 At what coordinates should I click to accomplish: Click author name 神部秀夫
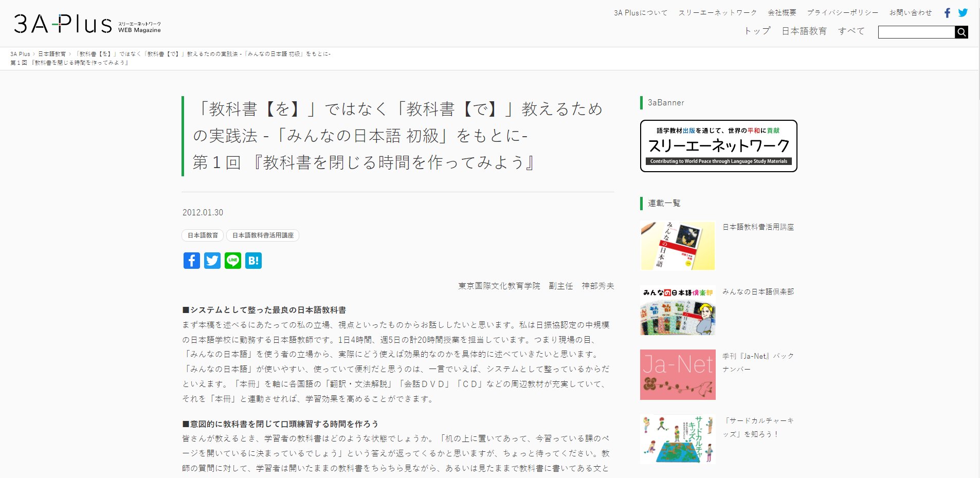pyautogui.click(x=598, y=286)
